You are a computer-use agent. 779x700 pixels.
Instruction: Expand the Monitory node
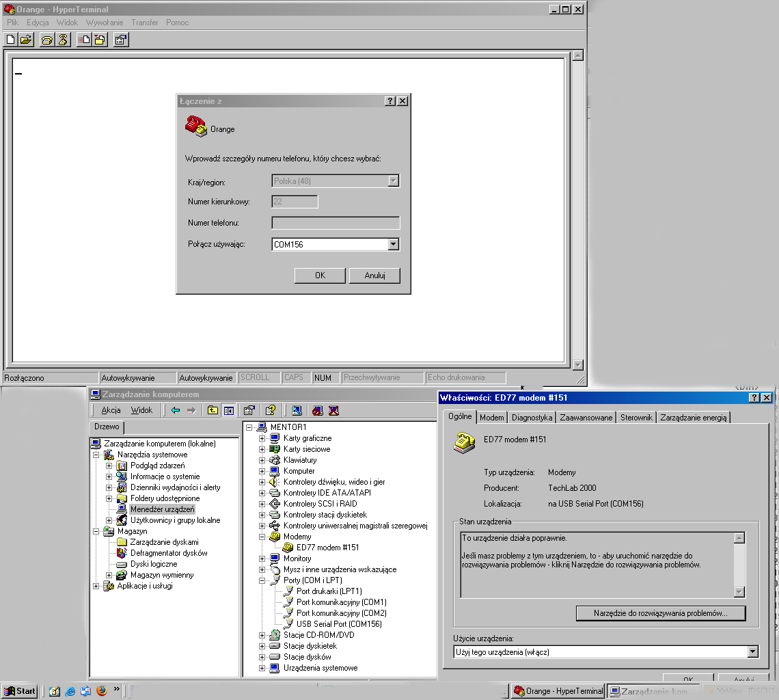tap(262, 558)
